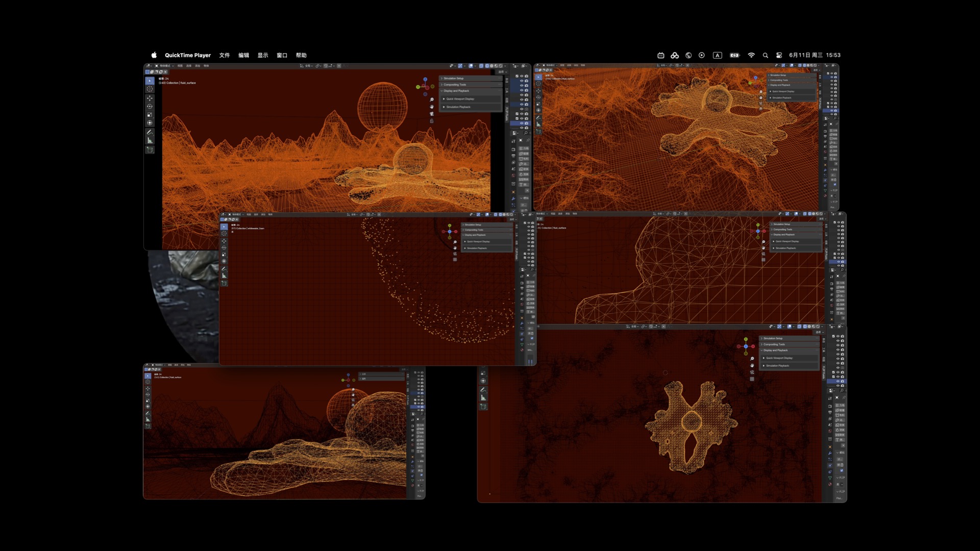
Task: Open Spotlight search in the macOS menu bar
Action: 765,55
